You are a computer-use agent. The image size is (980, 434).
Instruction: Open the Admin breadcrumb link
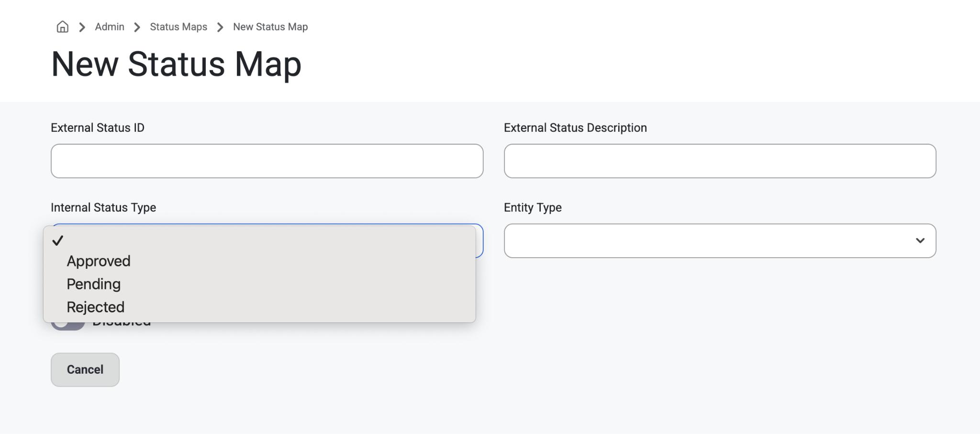110,27
